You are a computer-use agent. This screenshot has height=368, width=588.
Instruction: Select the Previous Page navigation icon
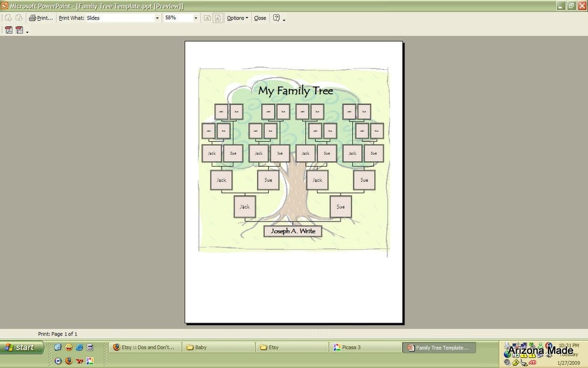pos(8,18)
